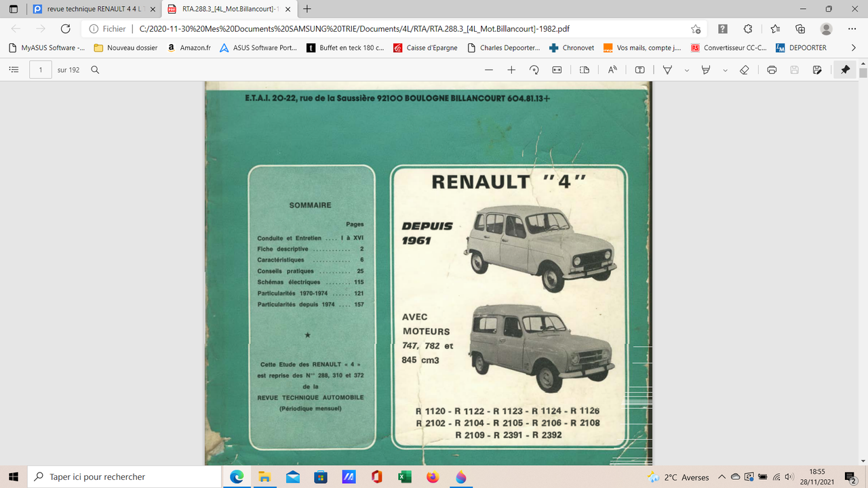Show hidden system tray icons
The width and height of the screenshot is (868, 488).
tap(722, 477)
